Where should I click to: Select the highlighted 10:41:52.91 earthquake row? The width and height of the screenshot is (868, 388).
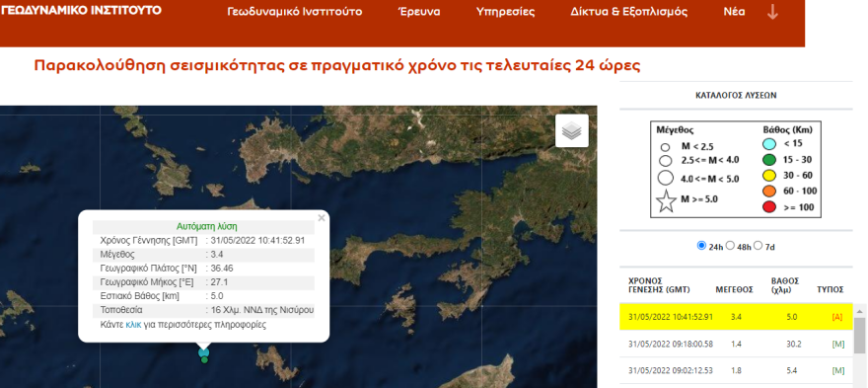(736, 317)
